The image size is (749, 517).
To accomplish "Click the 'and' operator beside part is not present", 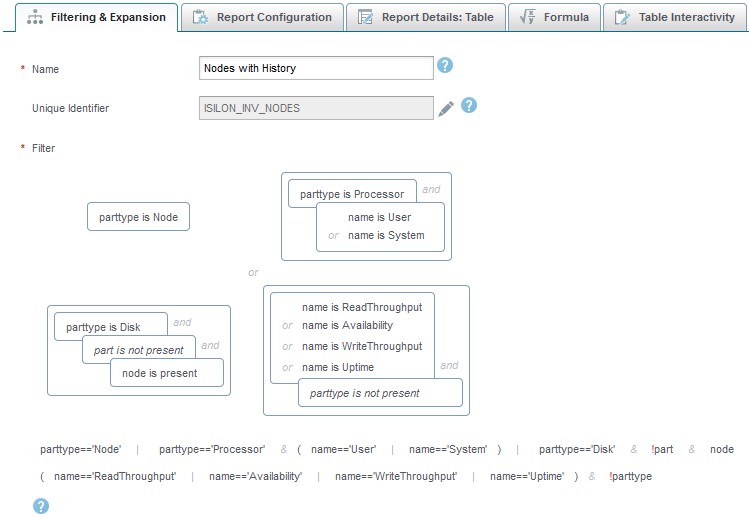I will pos(210,345).
